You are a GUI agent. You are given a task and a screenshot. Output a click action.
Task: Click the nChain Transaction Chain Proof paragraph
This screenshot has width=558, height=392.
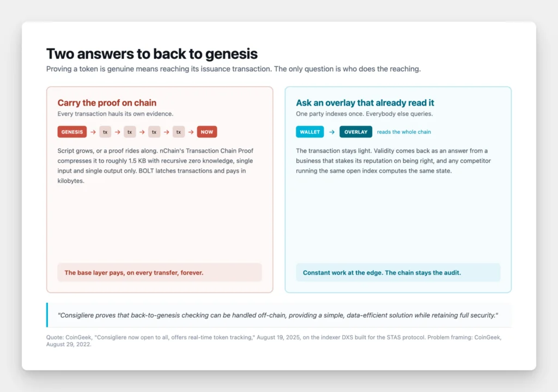[155, 166]
